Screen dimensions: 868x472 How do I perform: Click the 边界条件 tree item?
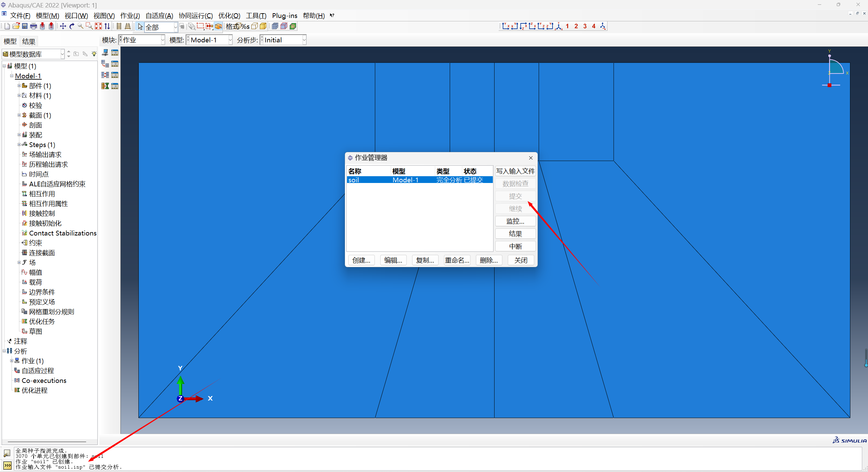point(42,292)
